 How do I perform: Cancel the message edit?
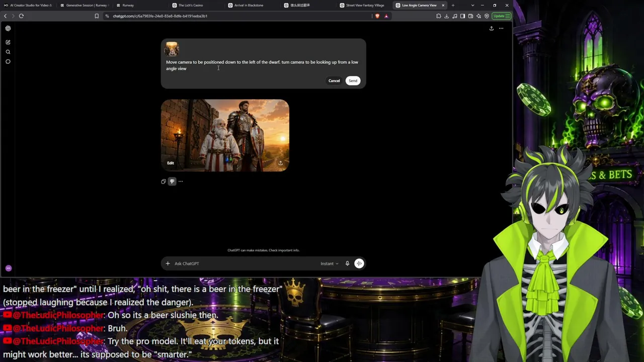334,80
